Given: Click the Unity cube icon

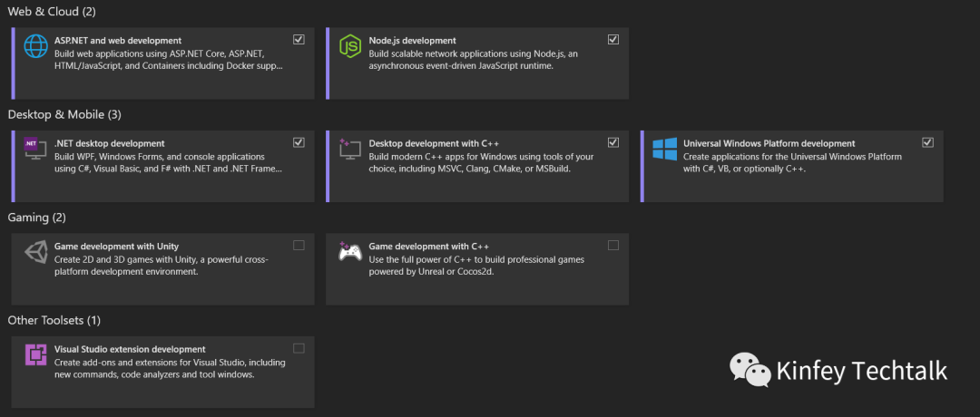Looking at the screenshot, I should tap(35, 252).
